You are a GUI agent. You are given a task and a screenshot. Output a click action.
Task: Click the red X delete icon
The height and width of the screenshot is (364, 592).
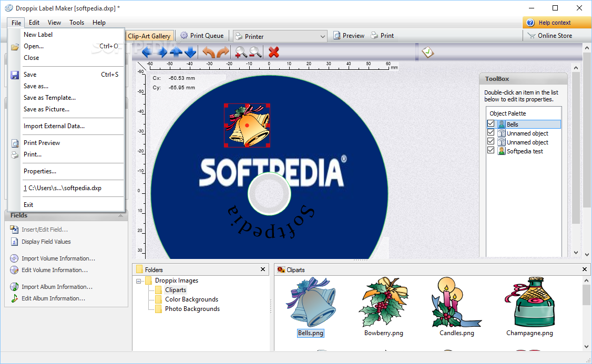click(x=274, y=52)
